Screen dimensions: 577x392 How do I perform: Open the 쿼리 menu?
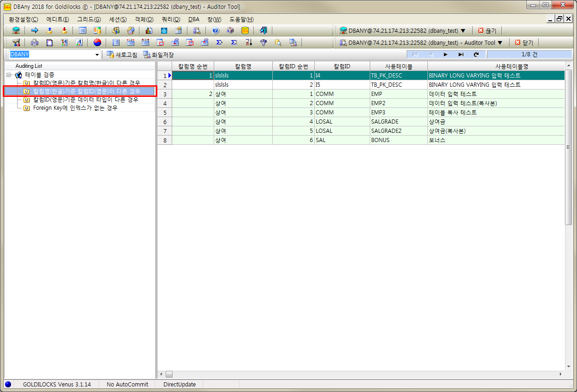click(x=171, y=19)
